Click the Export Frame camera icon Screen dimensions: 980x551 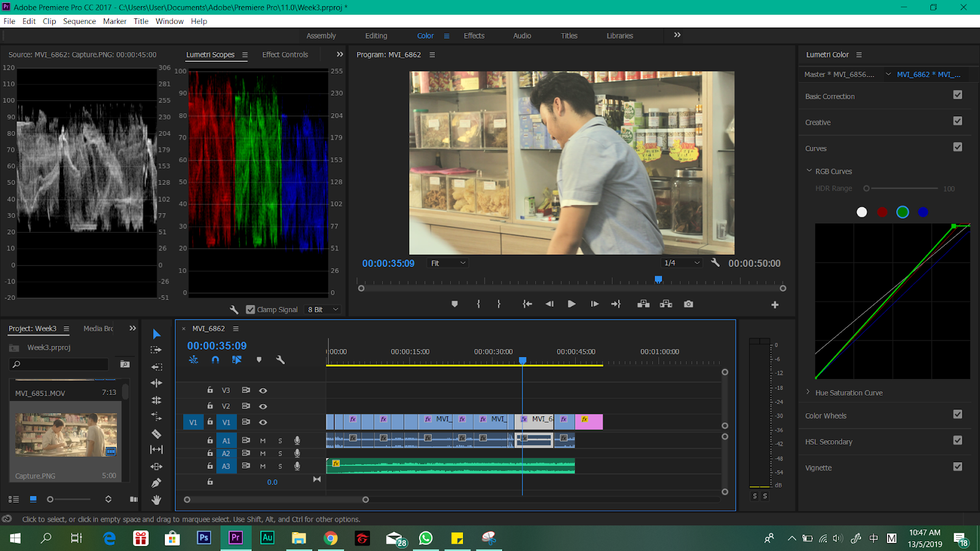[x=688, y=304]
